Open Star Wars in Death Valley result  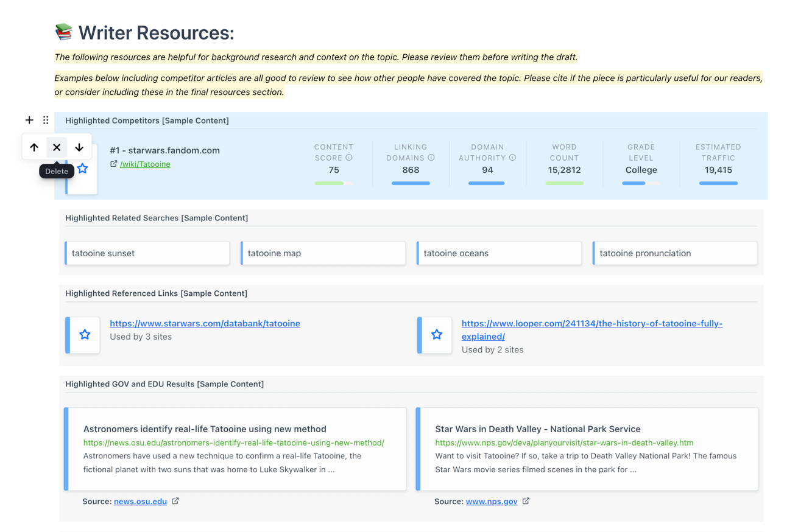(x=538, y=429)
